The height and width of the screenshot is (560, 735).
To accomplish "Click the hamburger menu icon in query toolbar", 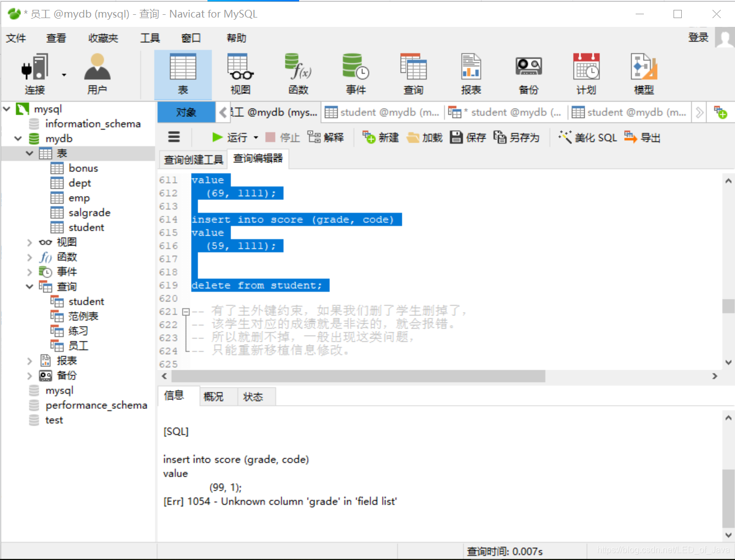I will click(x=174, y=137).
